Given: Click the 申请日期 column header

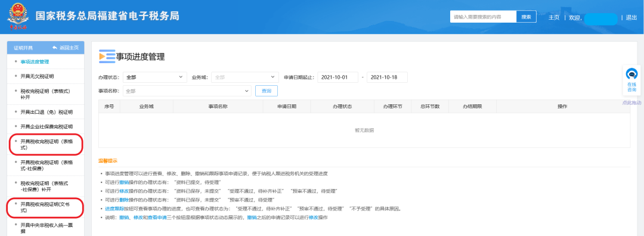Looking at the screenshot, I should pos(287,106).
